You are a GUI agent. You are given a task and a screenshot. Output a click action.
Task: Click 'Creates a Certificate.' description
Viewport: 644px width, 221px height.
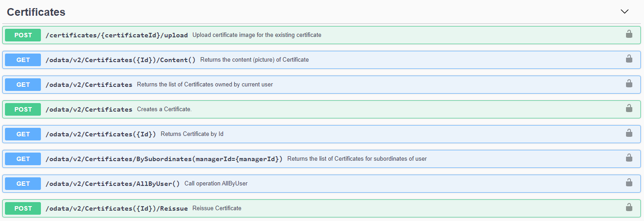click(164, 109)
